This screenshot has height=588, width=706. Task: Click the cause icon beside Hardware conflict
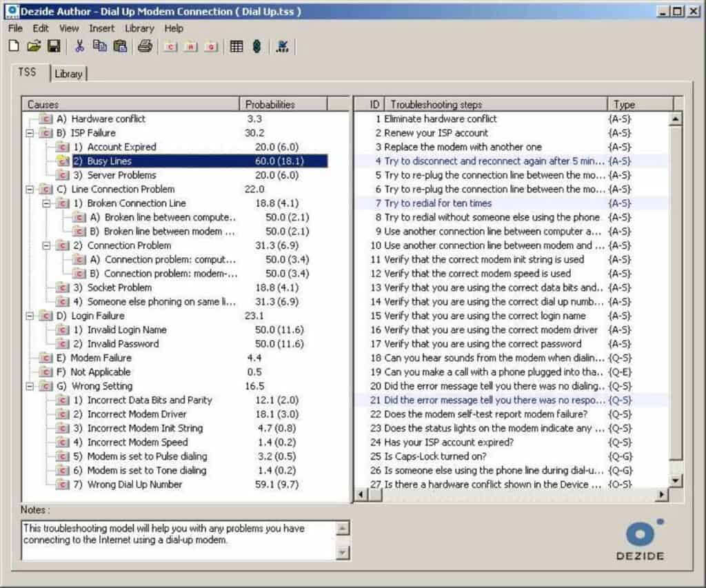click(x=46, y=119)
